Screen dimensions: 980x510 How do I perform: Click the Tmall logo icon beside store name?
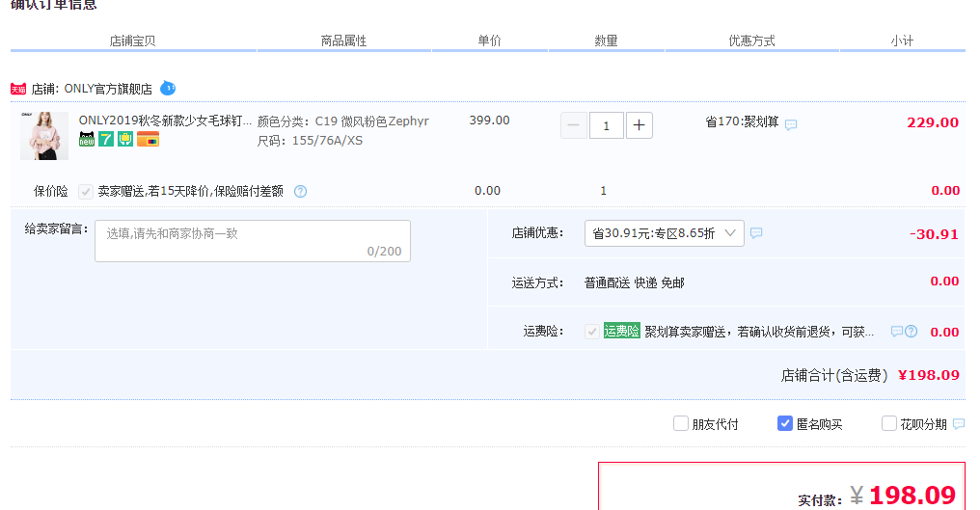(18, 90)
